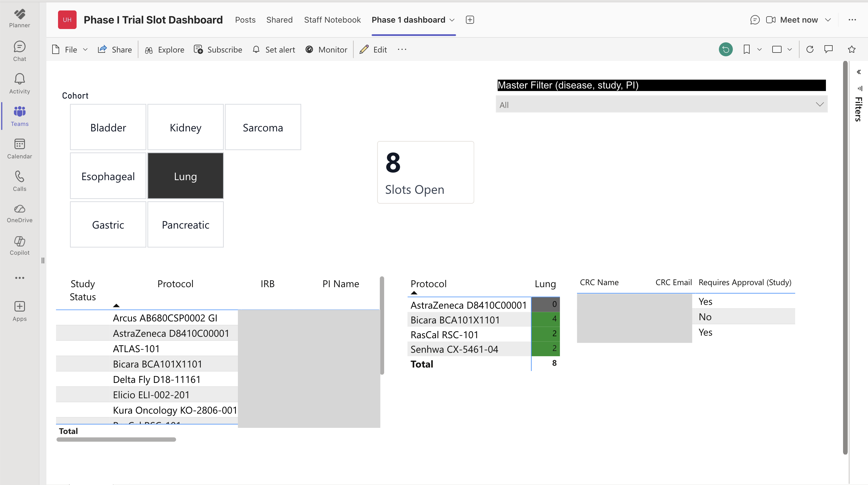Refresh the report visuals
868x485 pixels.
point(810,50)
